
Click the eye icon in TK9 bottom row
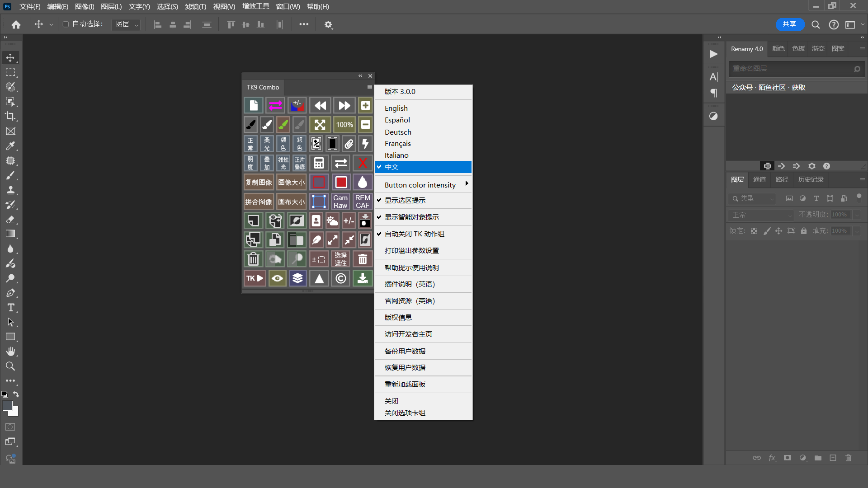coord(277,278)
